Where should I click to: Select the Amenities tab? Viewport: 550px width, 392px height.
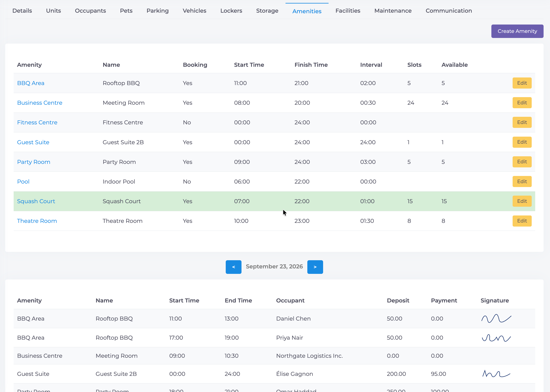(x=307, y=11)
